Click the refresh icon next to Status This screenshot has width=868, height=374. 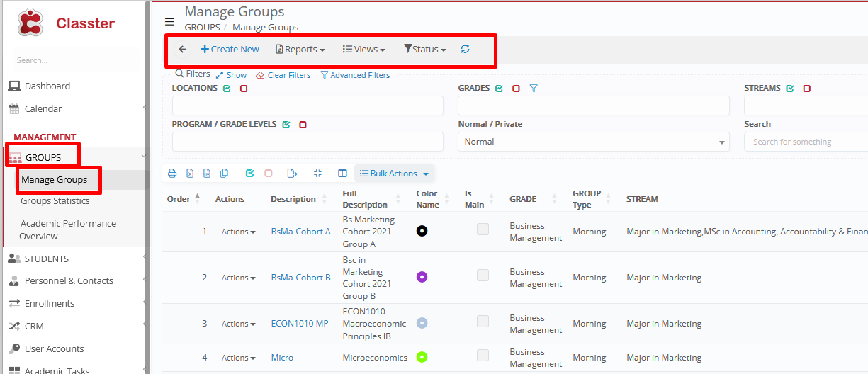[x=465, y=50]
